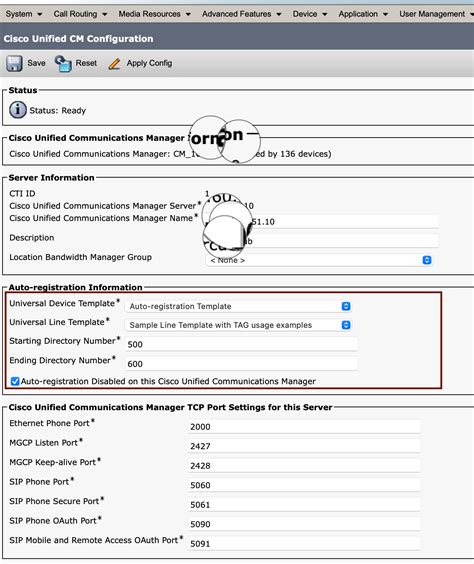Open the Application menu
This screenshot has width=474, height=564.
coord(363,14)
